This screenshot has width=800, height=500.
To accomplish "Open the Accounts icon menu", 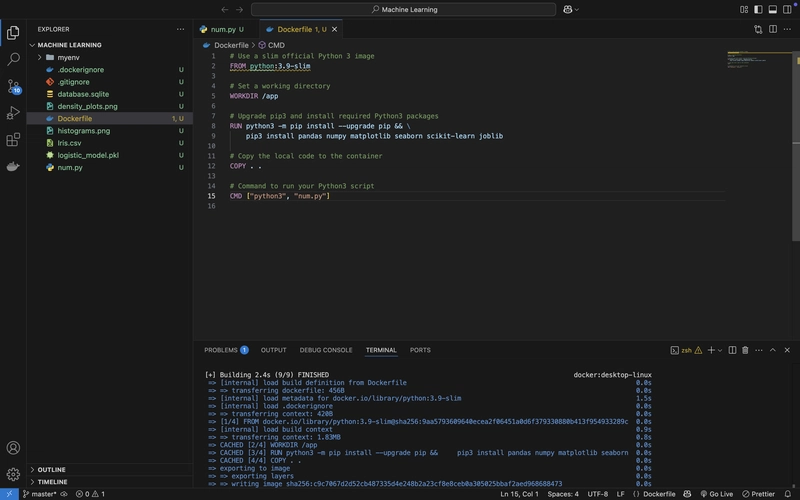I will pos(13,447).
